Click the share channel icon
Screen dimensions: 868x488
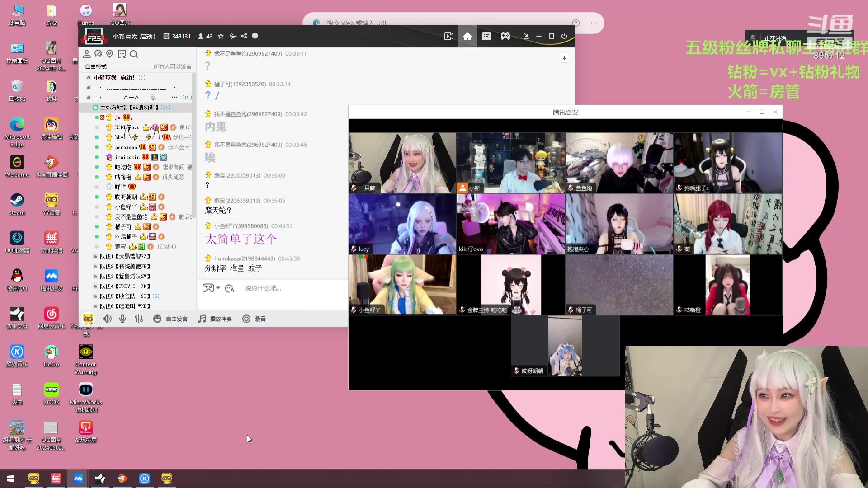tap(244, 36)
